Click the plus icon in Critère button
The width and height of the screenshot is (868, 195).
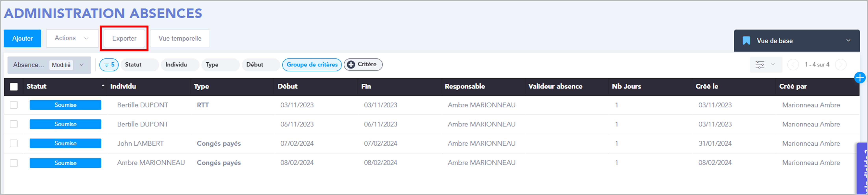351,65
